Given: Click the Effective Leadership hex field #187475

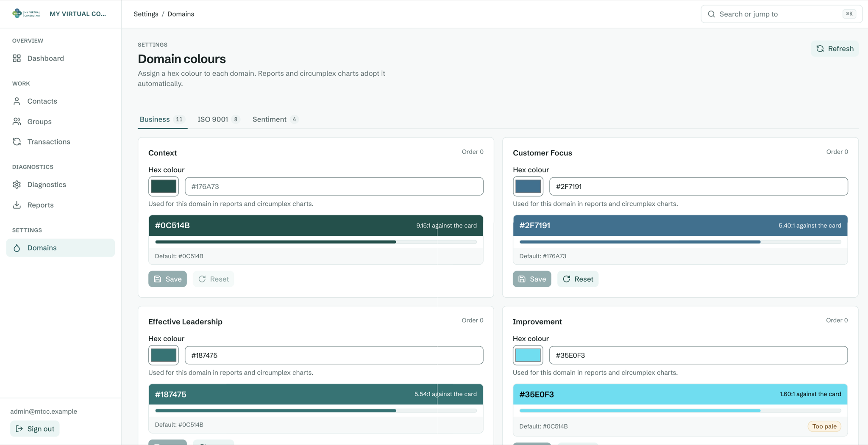Looking at the screenshot, I should [x=334, y=355].
